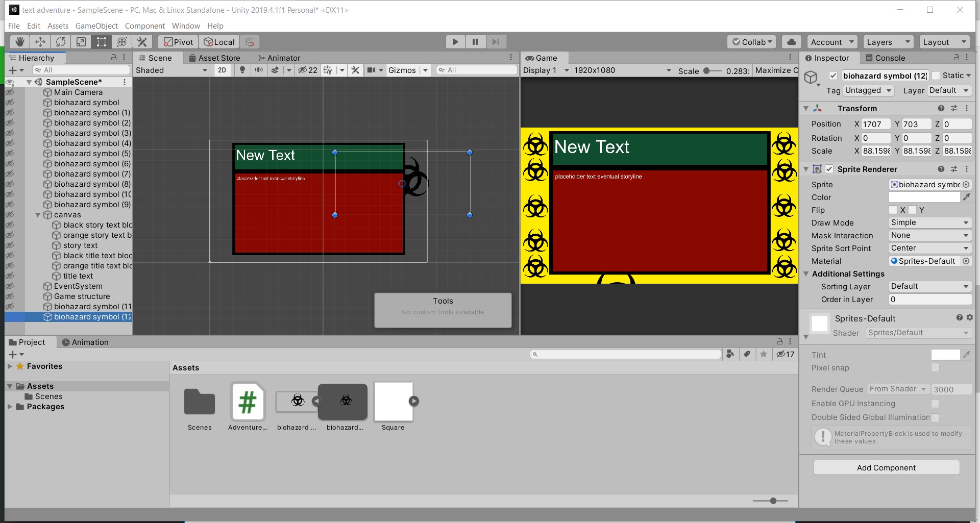Select the Hand tool in the toolbar

[19, 42]
